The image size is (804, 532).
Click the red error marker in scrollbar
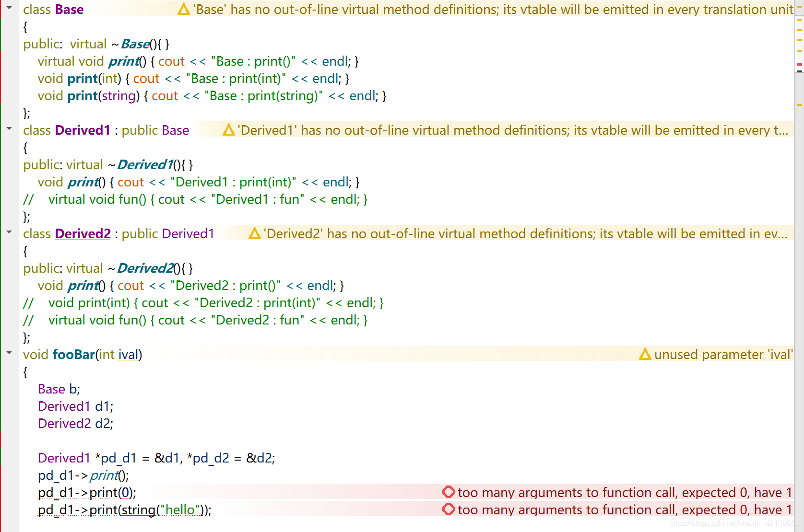point(800,64)
